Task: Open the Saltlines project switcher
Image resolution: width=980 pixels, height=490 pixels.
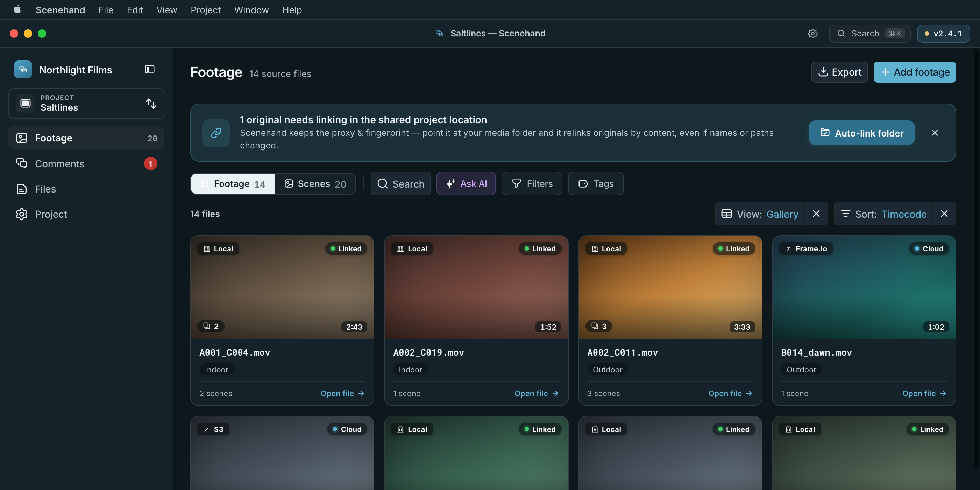Action: point(86,103)
